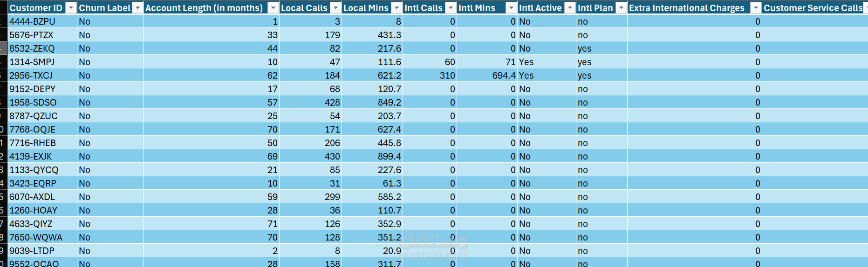Open Extra International Charges filter dropdown

pyautogui.click(x=756, y=8)
